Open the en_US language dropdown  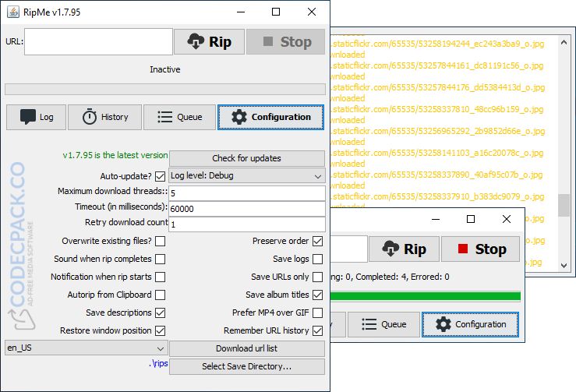point(87,348)
